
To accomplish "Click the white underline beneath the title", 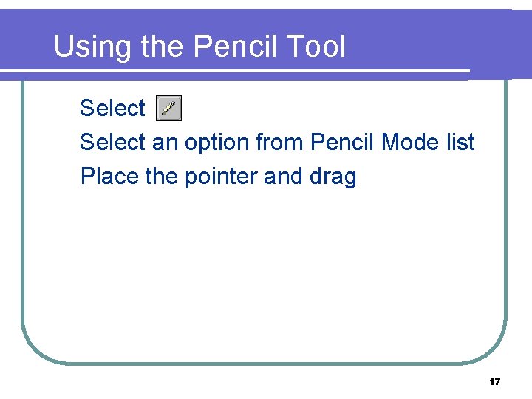I will (235, 71).
